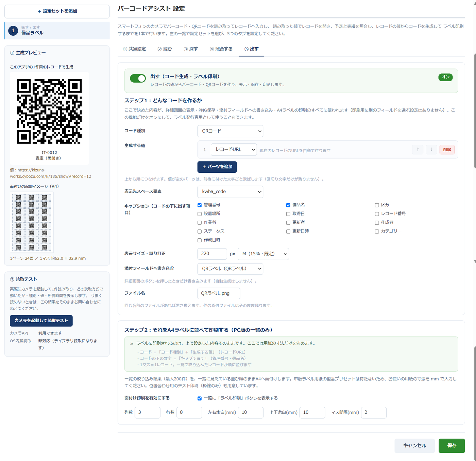The height and width of the screenshot is (461, 476).
Task: Click the ＋ パーツを追加 button
Action: [217, 167]
